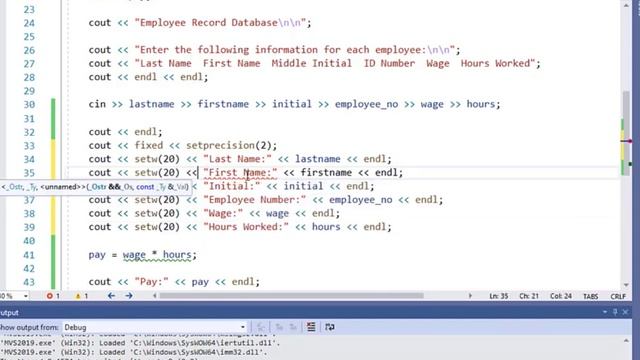This screenshot has height=360, width=640.
Task: Click the "Employee Record Database" string
Action: click(220, 23)
